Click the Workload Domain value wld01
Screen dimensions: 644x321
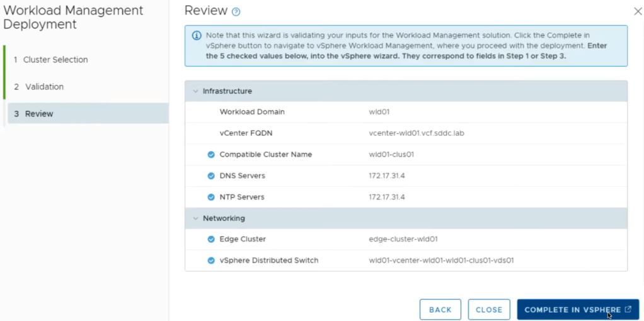point(379,112)
